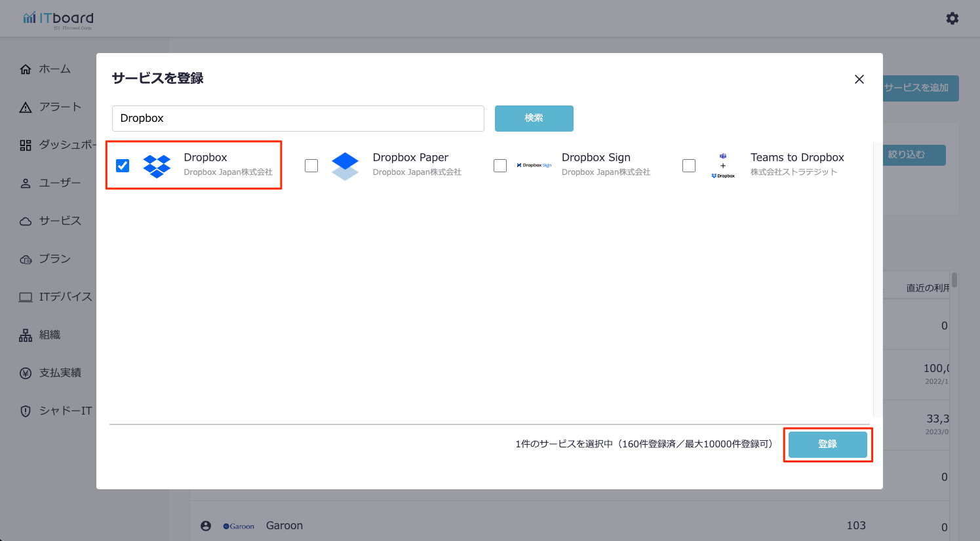Viewport: 980px width, 541px height.
Task: Open アラート in the sidebar
Action: (x=60, y=107)
